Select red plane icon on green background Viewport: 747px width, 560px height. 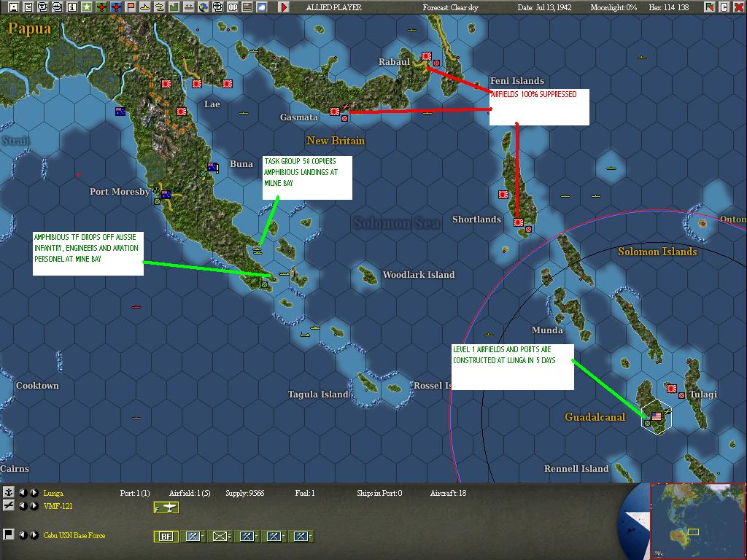(101, 7)
